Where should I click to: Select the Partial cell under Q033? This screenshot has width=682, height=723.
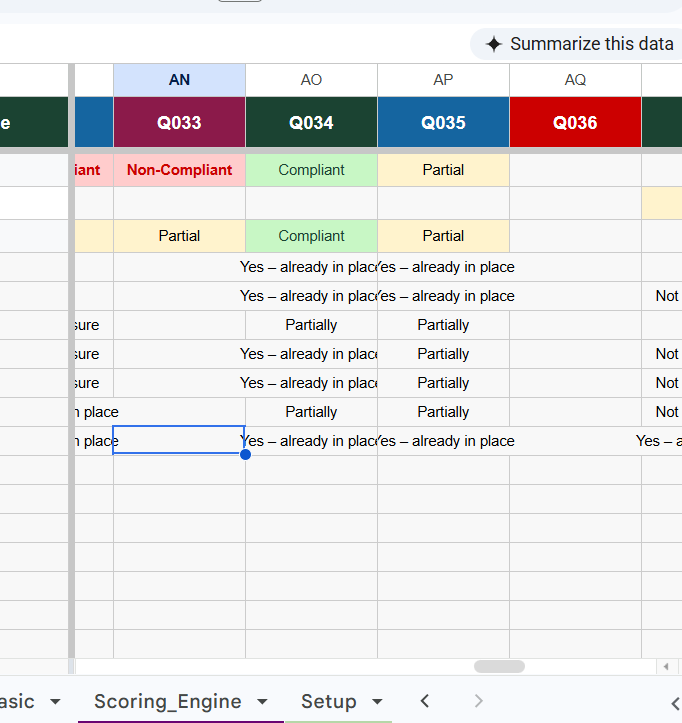click(179, 236)
